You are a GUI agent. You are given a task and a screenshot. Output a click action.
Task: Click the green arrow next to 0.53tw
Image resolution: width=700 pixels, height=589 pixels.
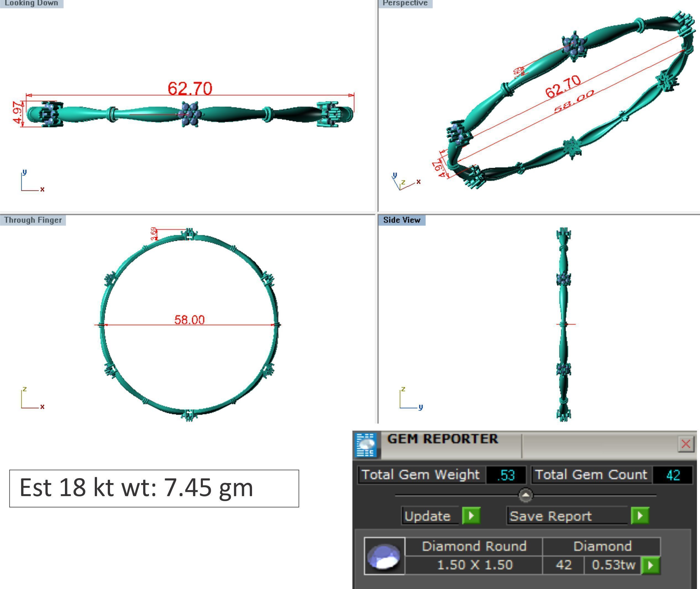point(650,565)
